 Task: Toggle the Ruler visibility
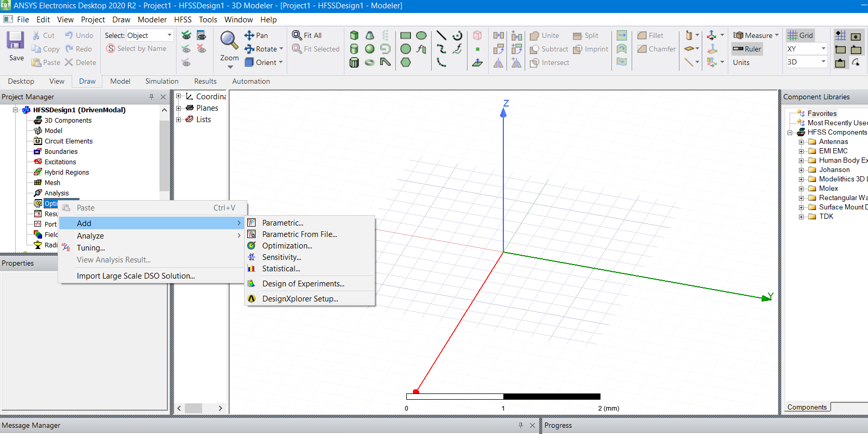[747, 49]
